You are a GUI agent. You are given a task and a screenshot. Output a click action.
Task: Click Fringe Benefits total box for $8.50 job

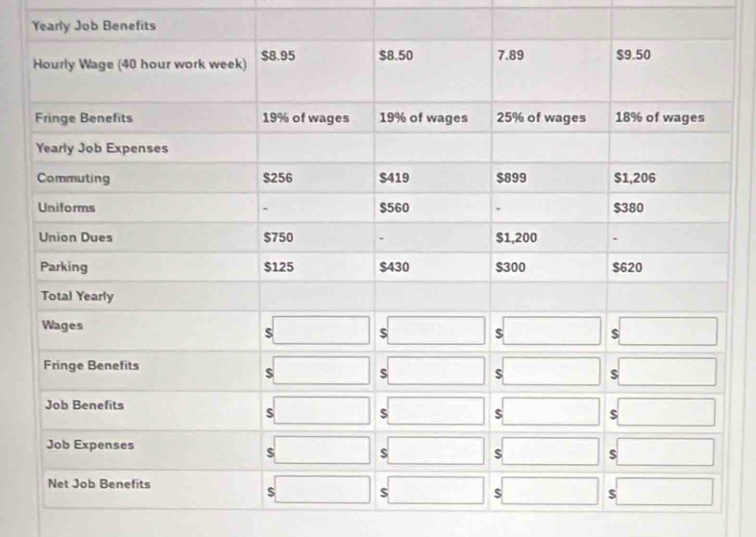pyautogui.click(x=437, y=372)
